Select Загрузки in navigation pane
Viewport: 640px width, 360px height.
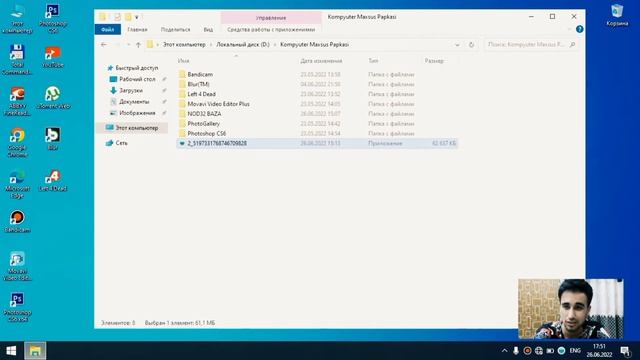tap(131, 90)
